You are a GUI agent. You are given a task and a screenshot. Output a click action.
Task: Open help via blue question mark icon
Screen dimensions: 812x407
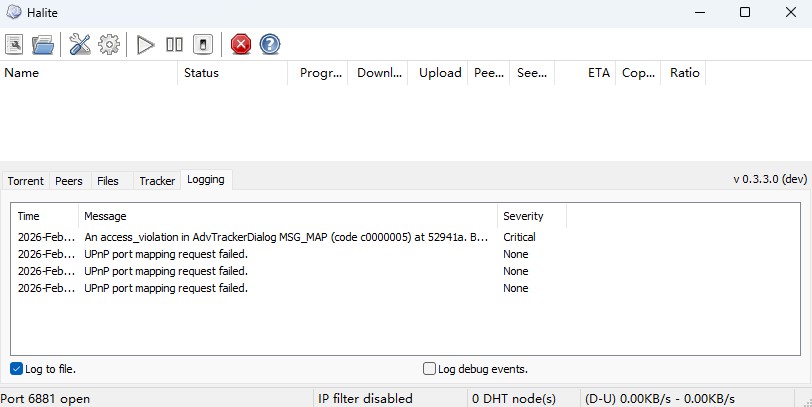(269, 44)
